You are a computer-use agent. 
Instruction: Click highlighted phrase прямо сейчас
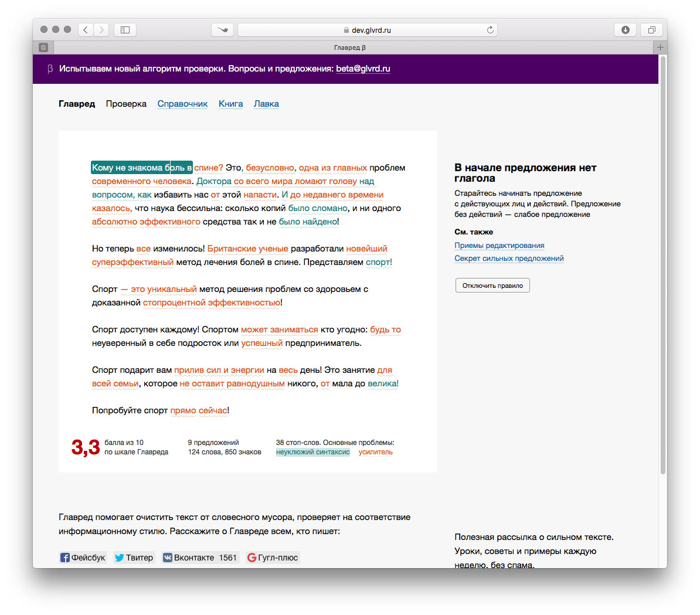point(199,410)
